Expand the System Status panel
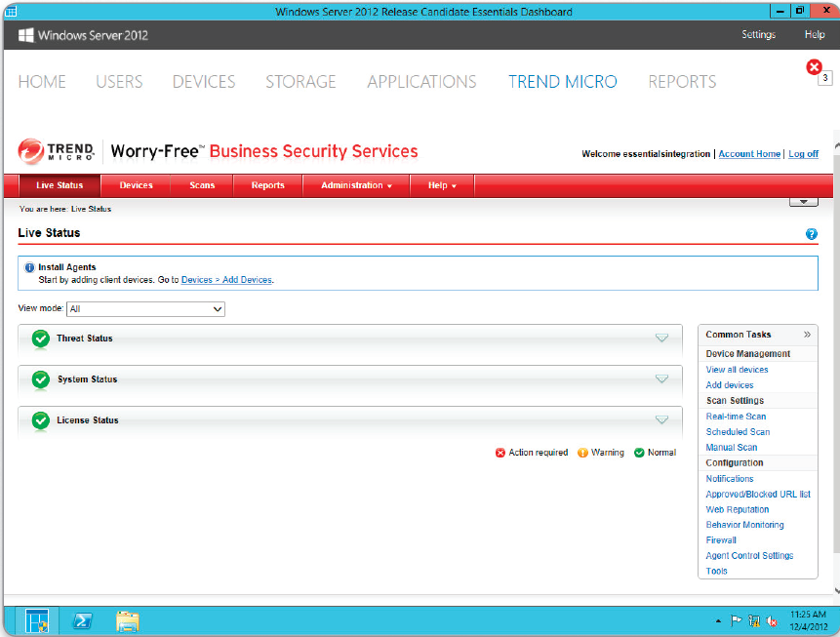The height and width of the screenshot is (637, 840). 661,378
